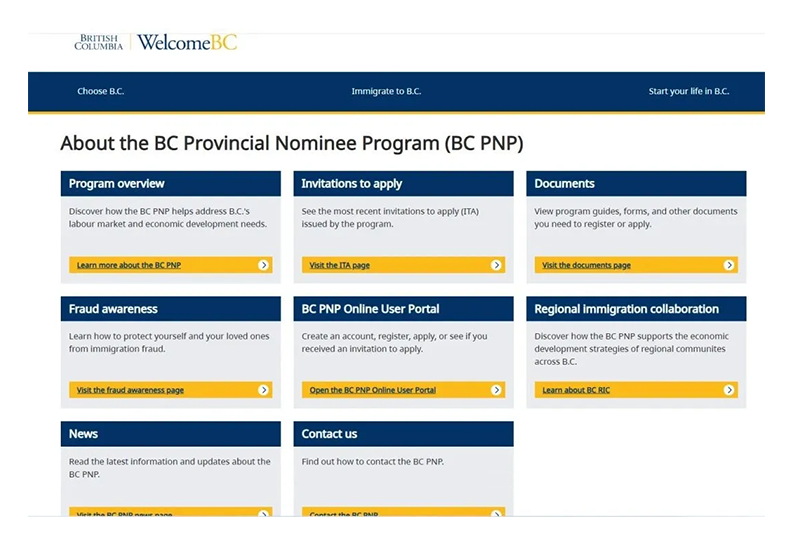The image size is (794, 546).
Task: Click the Regional immigration collaboration card heading
Action: (x=626, y=309)
